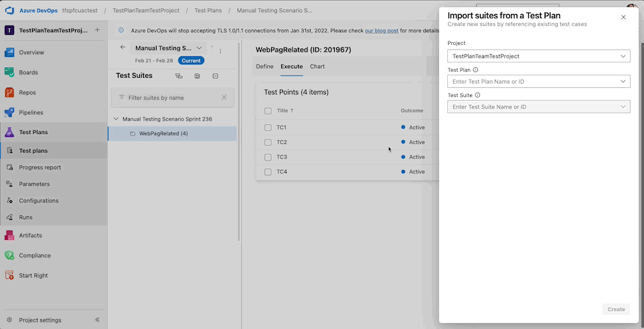This screenshot has height=329, width=644.
Task: Click the Configurations icon
Action: (10, 201)
